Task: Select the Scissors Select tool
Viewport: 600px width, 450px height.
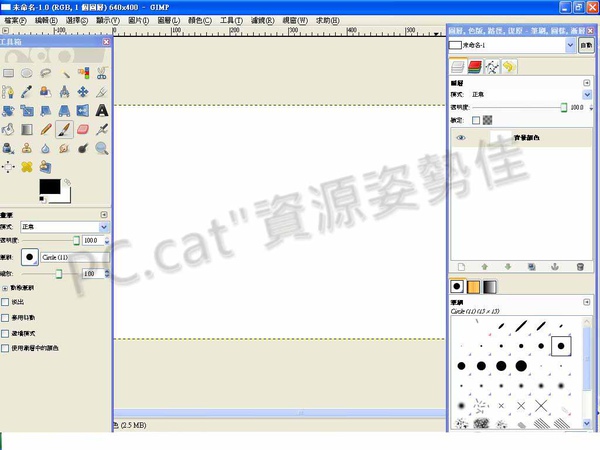Action: [102, 73]
